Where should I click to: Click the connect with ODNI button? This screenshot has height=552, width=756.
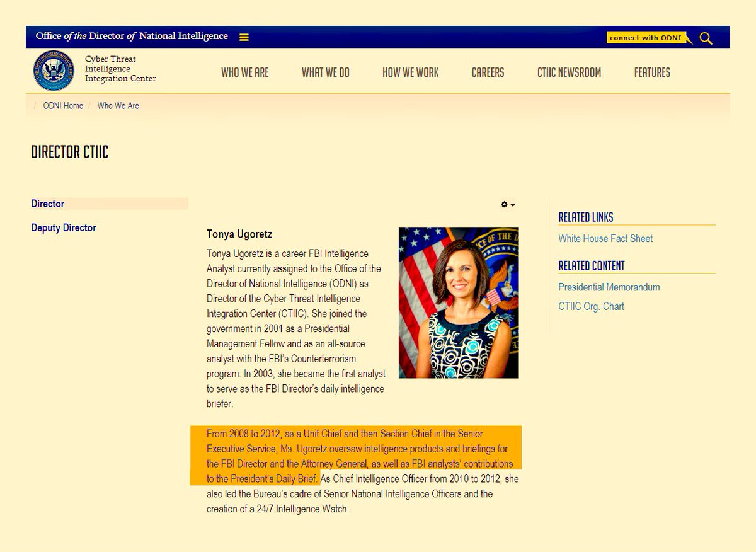click(x=646, y=38)
